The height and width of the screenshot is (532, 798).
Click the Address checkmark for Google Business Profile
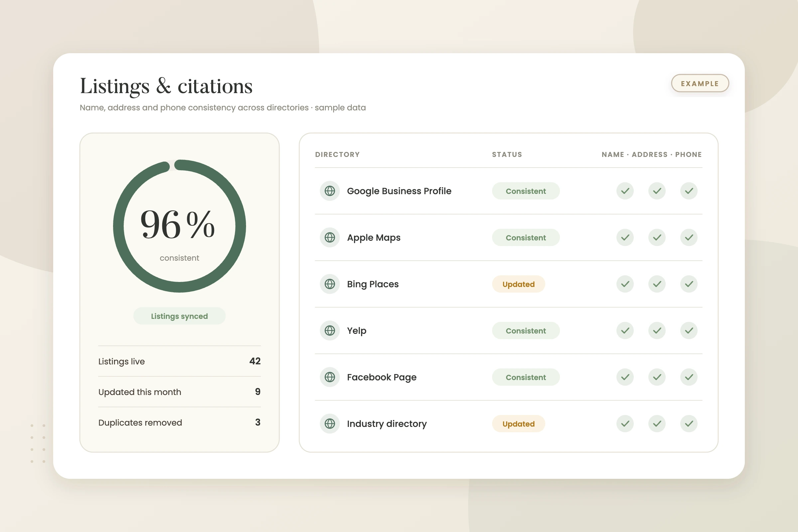point(657,191)
